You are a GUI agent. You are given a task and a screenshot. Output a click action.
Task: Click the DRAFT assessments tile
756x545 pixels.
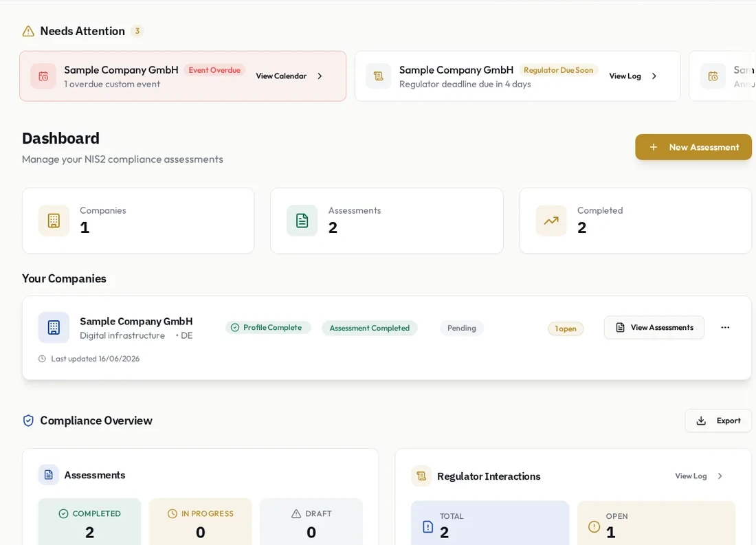point(311,522)
